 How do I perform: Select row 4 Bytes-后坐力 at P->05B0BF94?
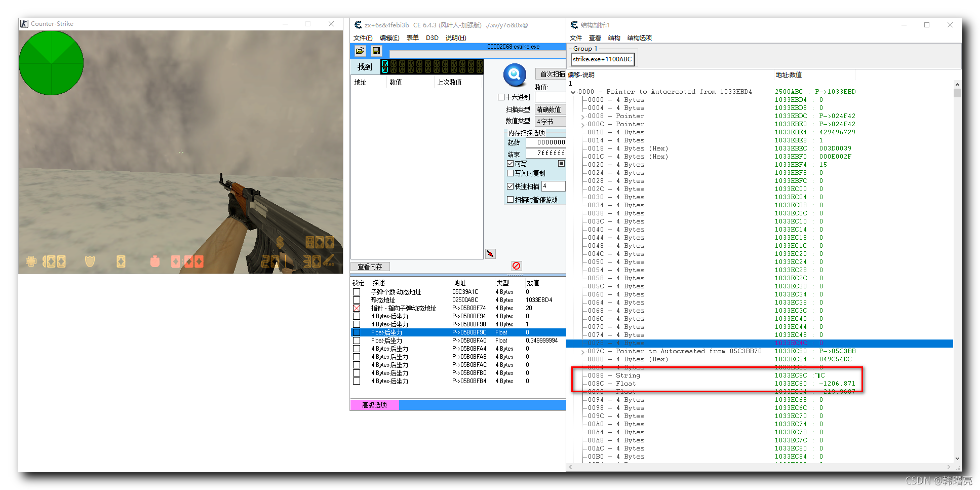(x=458, y=316)
